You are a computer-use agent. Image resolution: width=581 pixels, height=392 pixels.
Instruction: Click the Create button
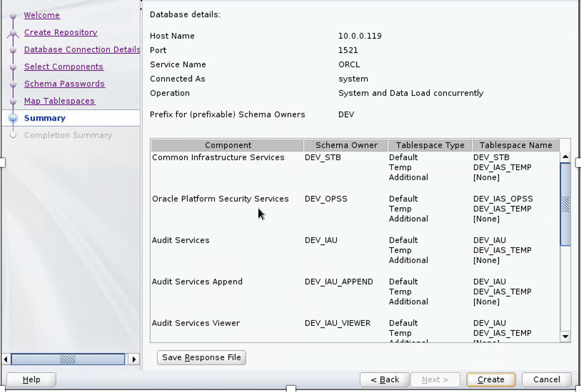coord(491,380)
